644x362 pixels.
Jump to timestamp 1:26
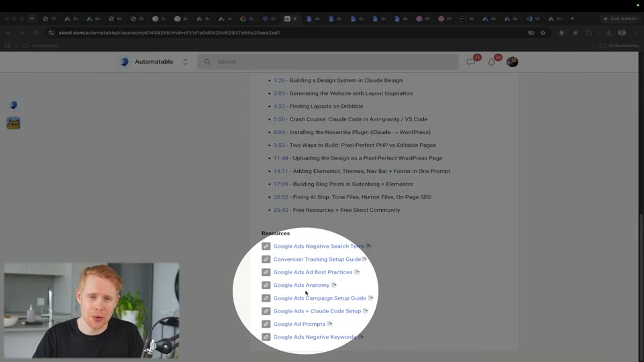click(279, 80)
